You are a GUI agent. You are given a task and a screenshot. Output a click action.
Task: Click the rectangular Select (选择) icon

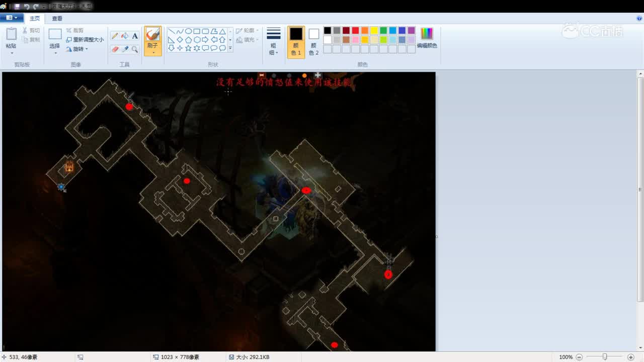pyautogui.click(x=55, y=35)
